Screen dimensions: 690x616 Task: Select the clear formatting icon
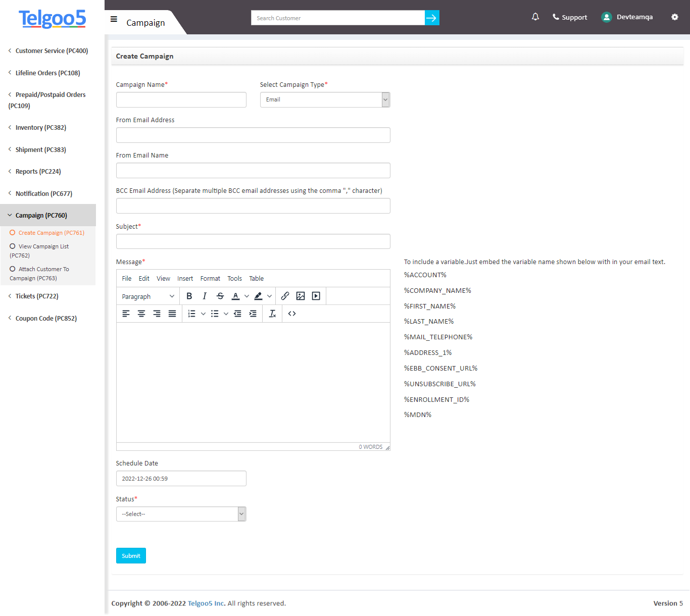272,314
